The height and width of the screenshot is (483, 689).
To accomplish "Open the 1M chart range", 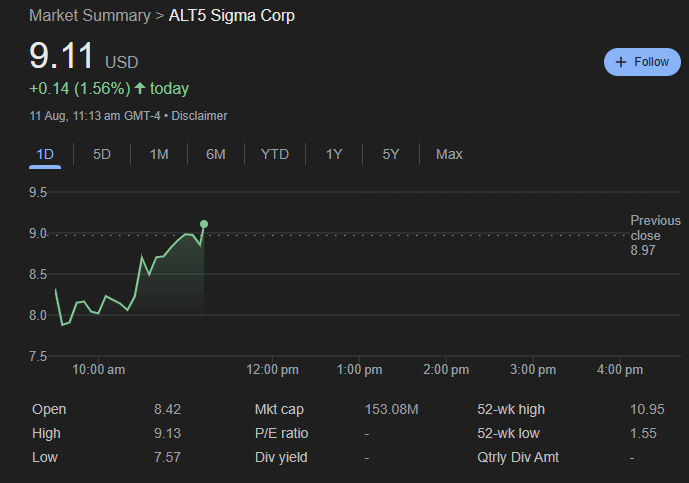I will pyautogui.click(x=159, y=154).
